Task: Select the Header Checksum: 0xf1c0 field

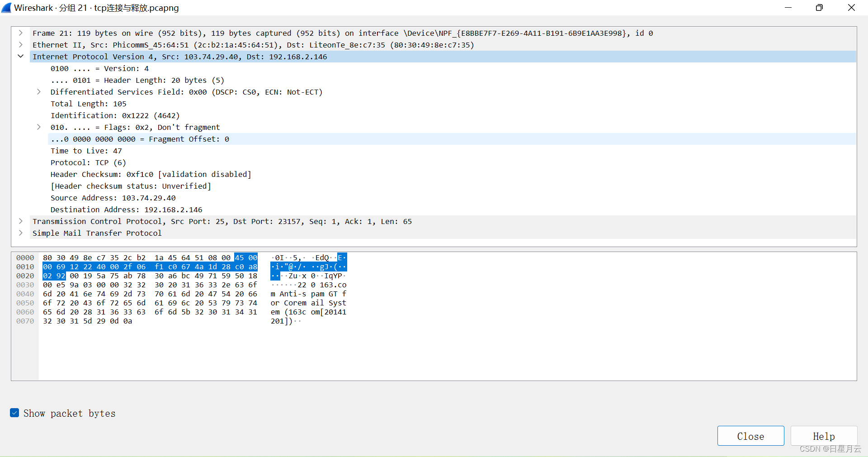Action: tap(151, 174)
